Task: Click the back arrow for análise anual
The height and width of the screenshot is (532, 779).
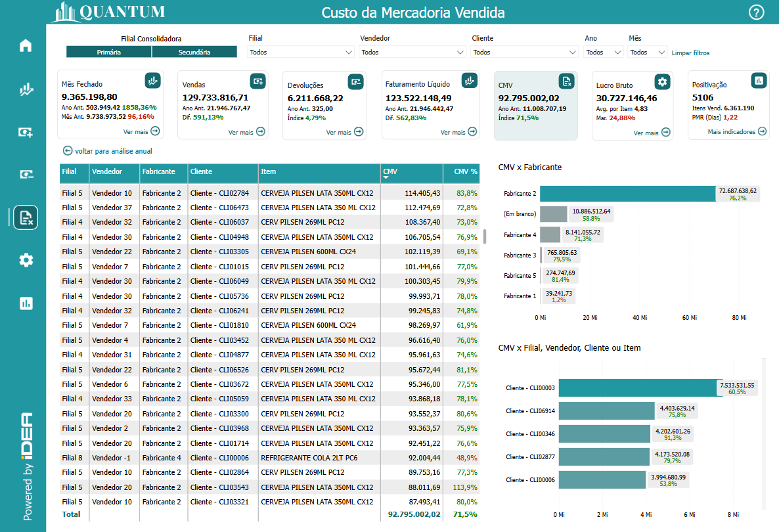Action: 68,151
